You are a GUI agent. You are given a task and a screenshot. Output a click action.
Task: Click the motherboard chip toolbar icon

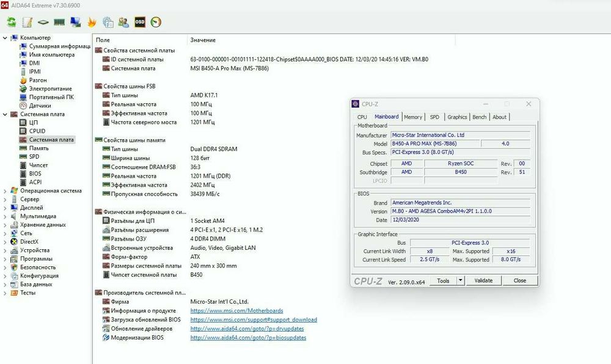[x=43, y=22]
